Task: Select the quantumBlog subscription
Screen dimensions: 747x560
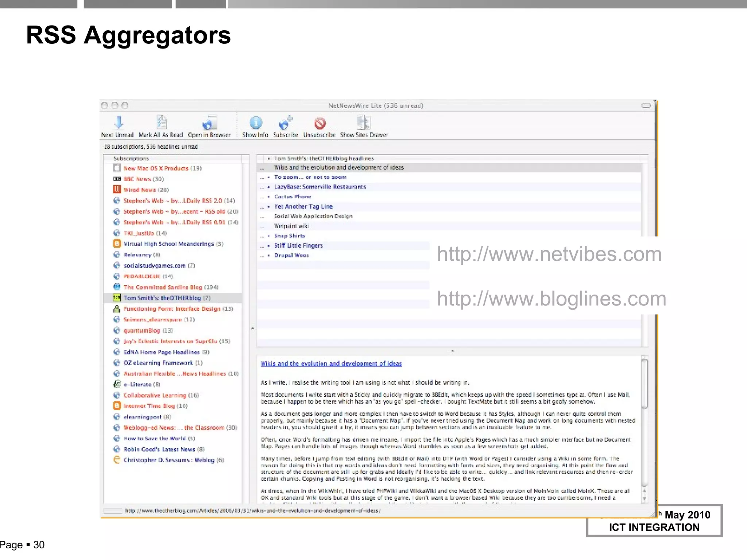Action: 172,330
